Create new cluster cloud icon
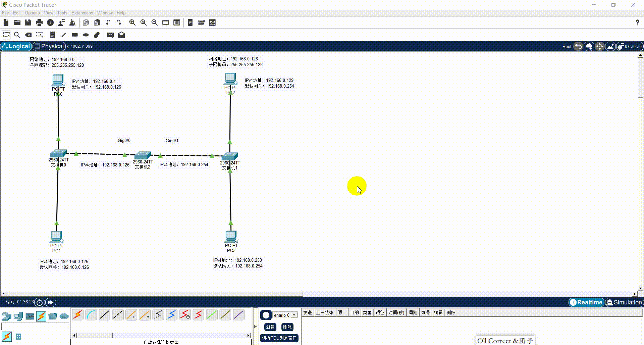Screen dimensions: 644x345 click(589, 46)
